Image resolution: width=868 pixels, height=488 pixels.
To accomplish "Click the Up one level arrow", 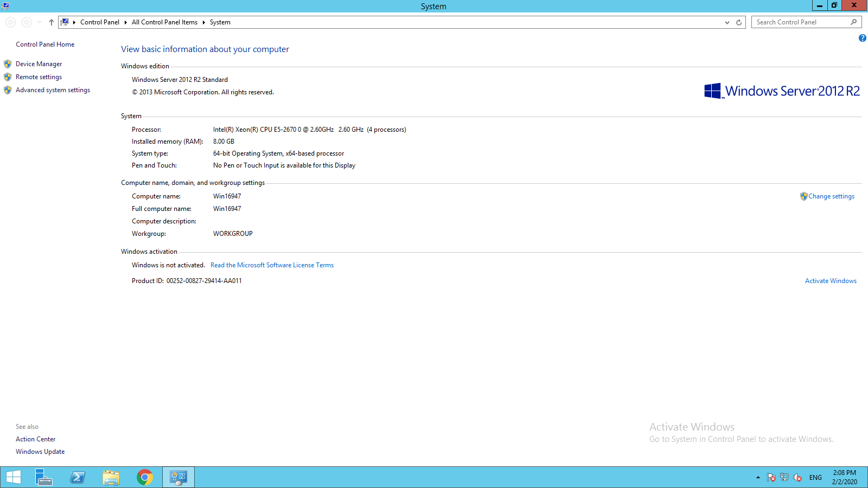I will tap(52, 22).
